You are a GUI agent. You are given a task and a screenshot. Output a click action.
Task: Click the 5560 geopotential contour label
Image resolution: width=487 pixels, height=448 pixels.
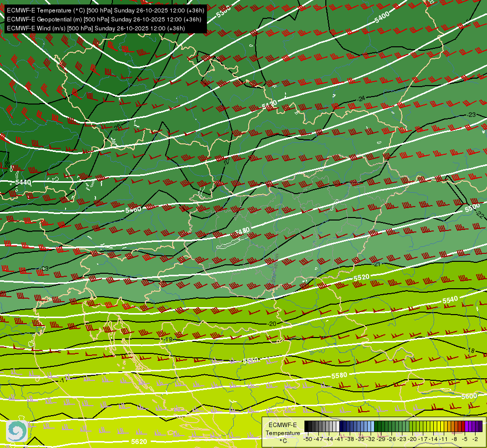250,360
